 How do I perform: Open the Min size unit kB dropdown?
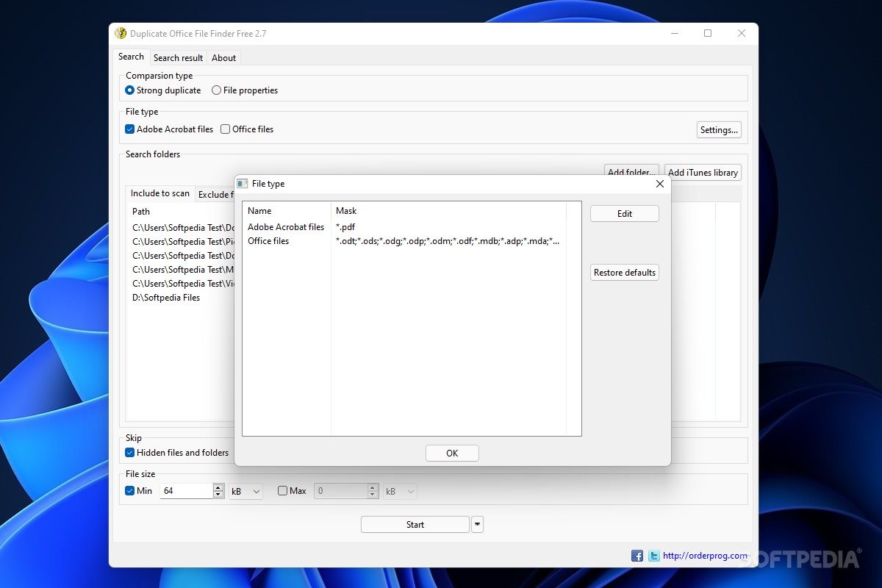(245, 491)
